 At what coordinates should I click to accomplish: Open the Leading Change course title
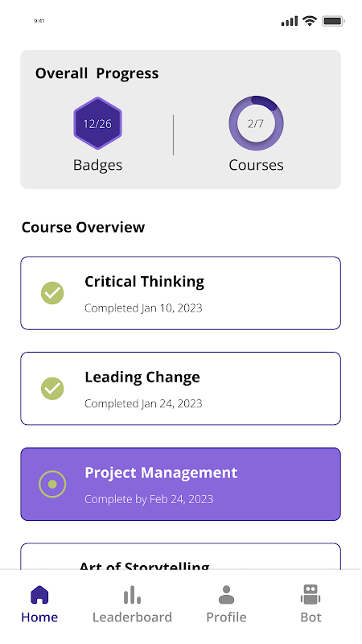point(142,378)
